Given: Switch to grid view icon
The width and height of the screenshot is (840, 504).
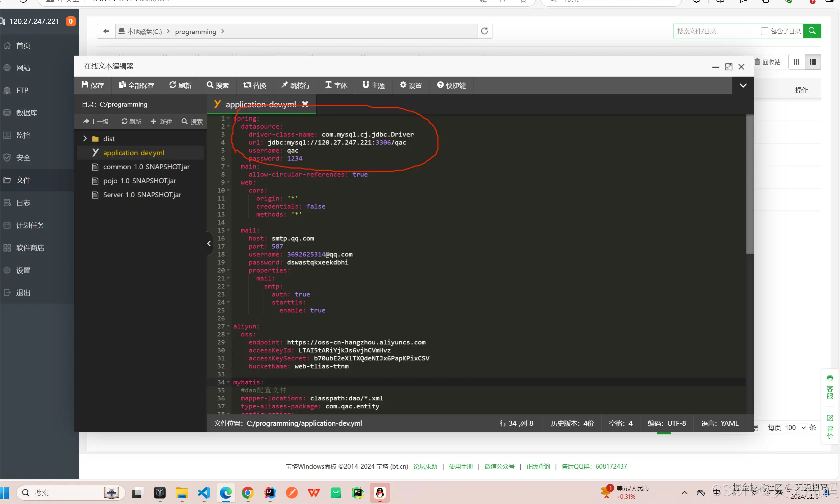Looking at the screenshot, I should tap(796, 62).
